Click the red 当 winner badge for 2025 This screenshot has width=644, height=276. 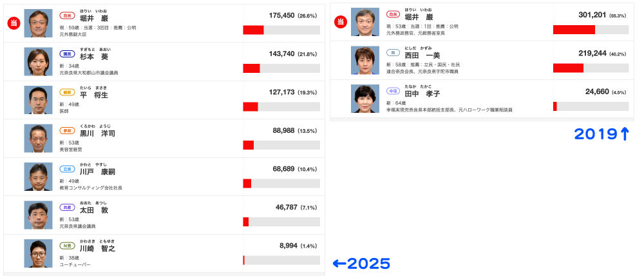[14, 23]
